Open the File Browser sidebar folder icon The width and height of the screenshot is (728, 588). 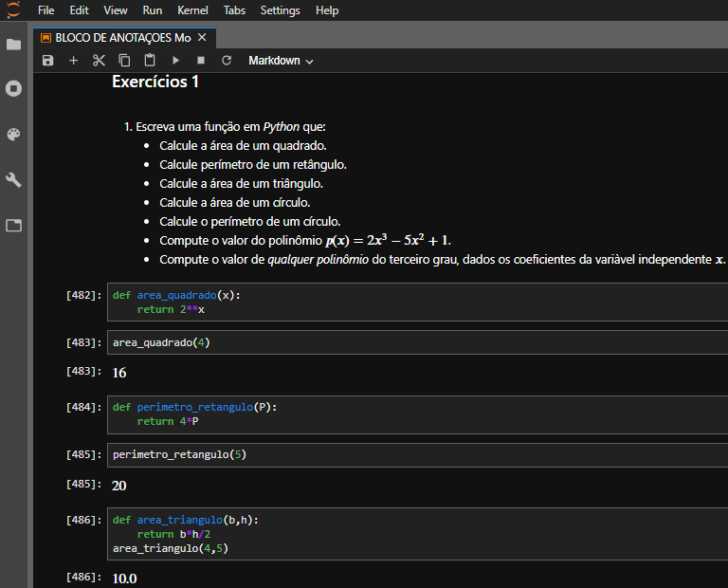click(x=13, y=45)
